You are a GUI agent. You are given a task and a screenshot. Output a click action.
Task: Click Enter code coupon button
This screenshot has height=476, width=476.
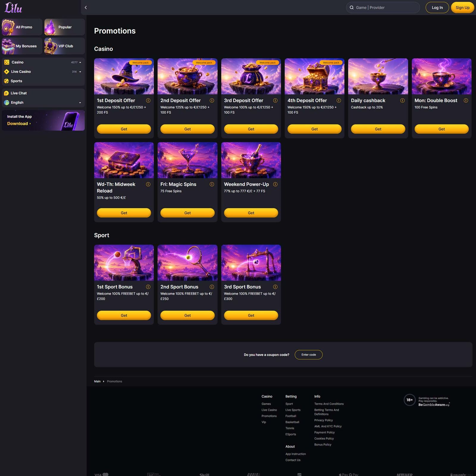coord(309,355)
